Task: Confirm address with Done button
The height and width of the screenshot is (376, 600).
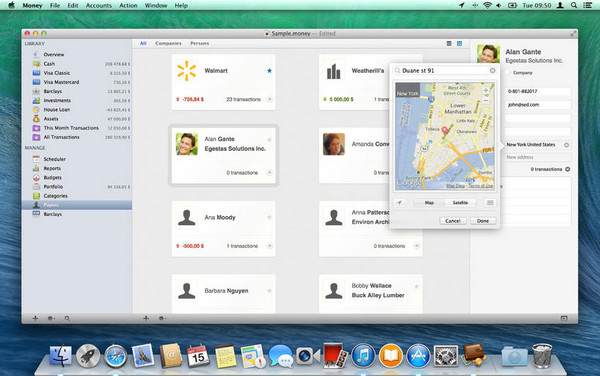Action: click(x=483, y=221)
